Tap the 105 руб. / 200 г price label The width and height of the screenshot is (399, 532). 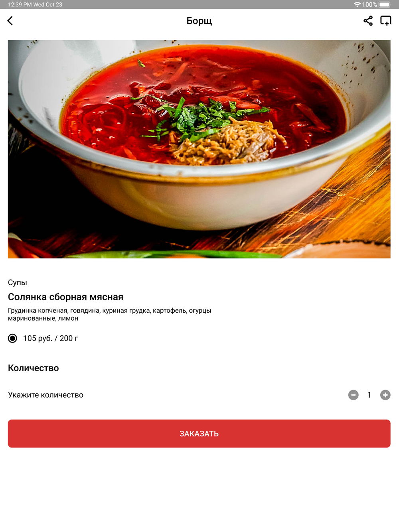[51, 338]
